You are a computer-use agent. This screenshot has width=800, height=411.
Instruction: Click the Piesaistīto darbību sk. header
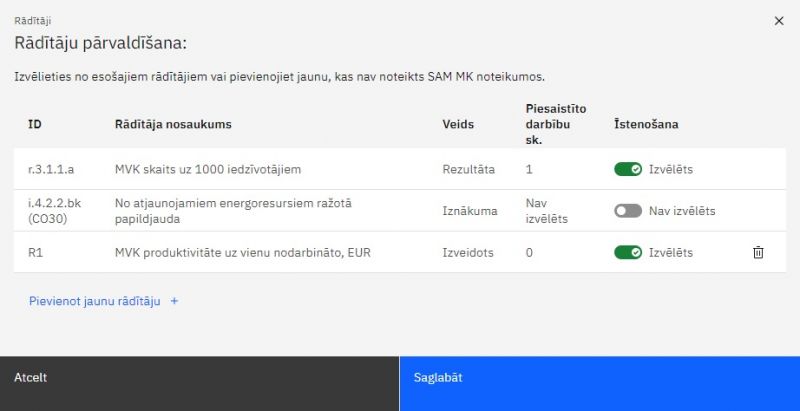(x=555, y=124)
